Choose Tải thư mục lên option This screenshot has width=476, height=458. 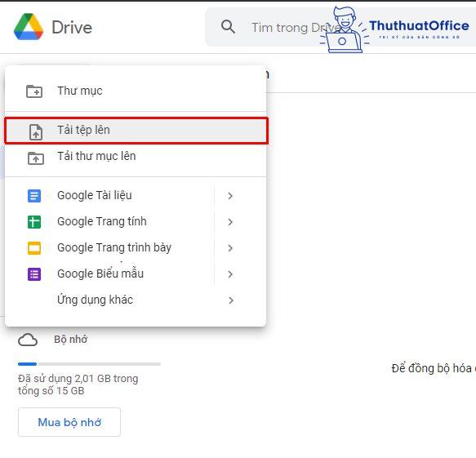point(136,158)
